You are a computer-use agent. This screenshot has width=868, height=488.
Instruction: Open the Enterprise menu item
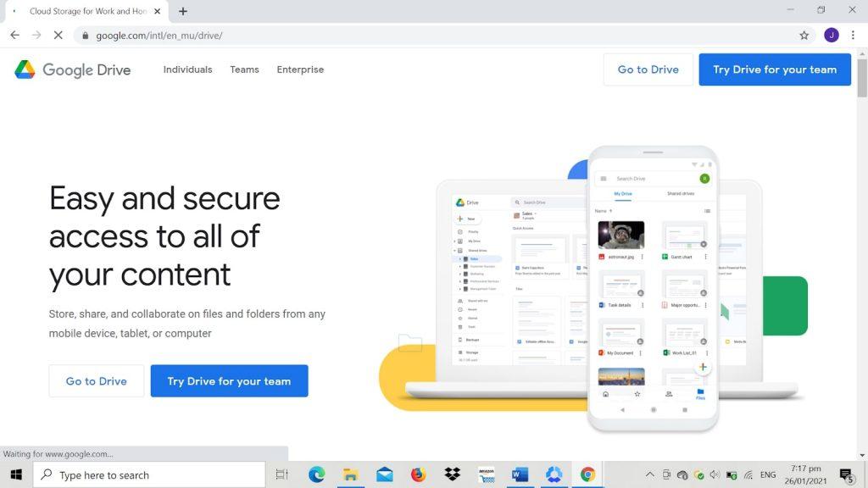coord(301,69)
